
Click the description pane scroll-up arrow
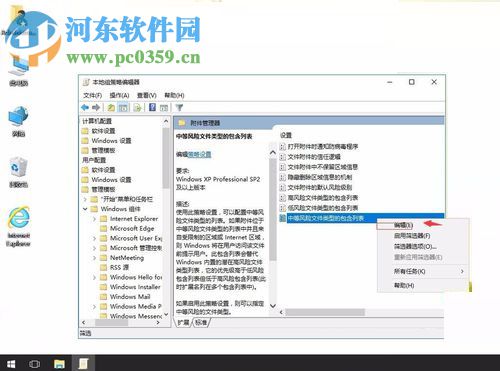tap(273, 153)
